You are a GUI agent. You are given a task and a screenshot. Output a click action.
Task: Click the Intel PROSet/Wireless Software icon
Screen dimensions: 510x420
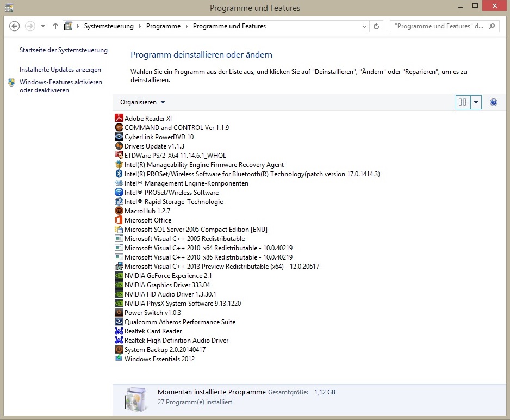[x=119, y=192]
